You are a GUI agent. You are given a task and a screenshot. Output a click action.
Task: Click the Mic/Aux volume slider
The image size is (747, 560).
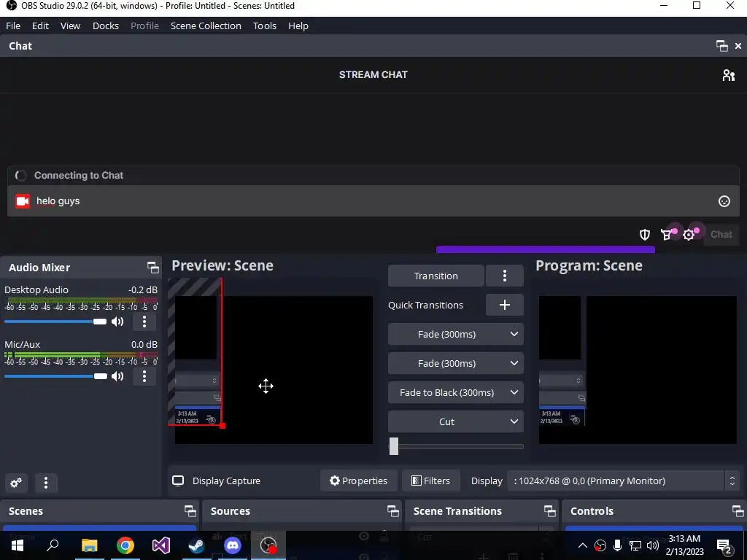(55, 377)
